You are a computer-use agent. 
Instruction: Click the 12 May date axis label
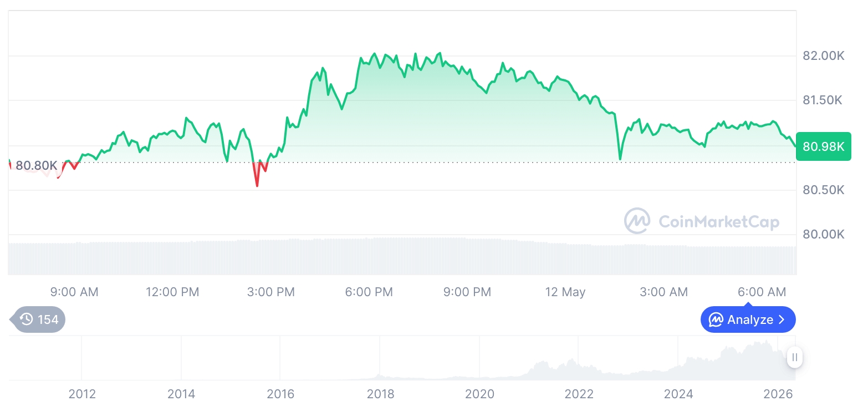click(x=565, y=292)
